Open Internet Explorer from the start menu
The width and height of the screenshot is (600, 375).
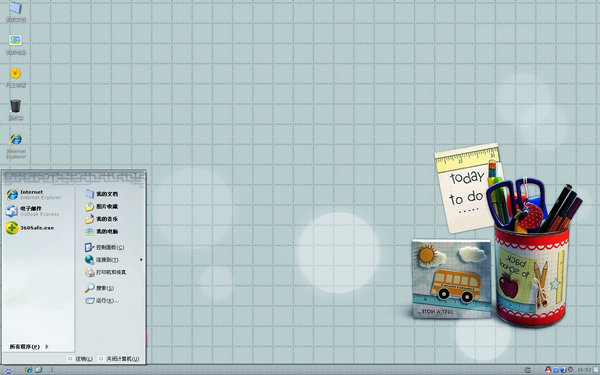pos(34,194)
